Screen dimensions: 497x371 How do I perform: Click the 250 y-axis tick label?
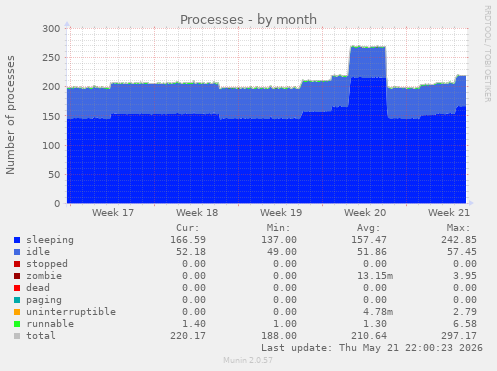pyautogui.click(x=51, y=58)
